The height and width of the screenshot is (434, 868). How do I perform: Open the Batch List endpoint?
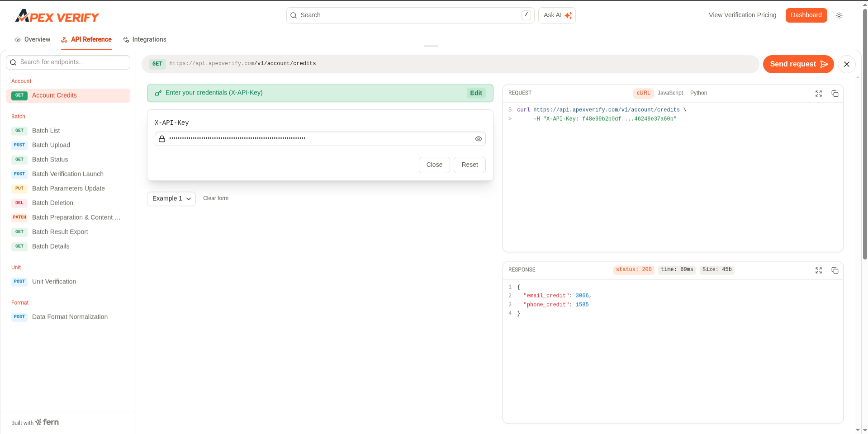68,131
